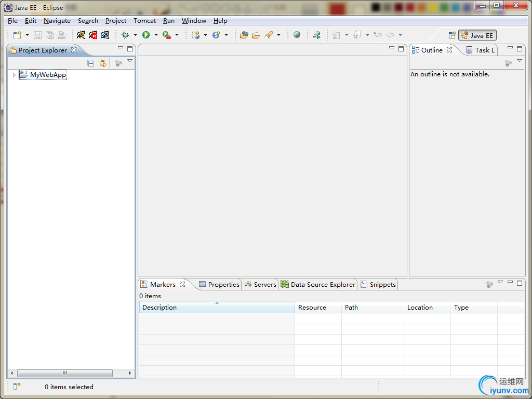Click Focus on Active Task in Project Explorer
The width and height of the screenshot is (532, 399).
tap(118, 63)
